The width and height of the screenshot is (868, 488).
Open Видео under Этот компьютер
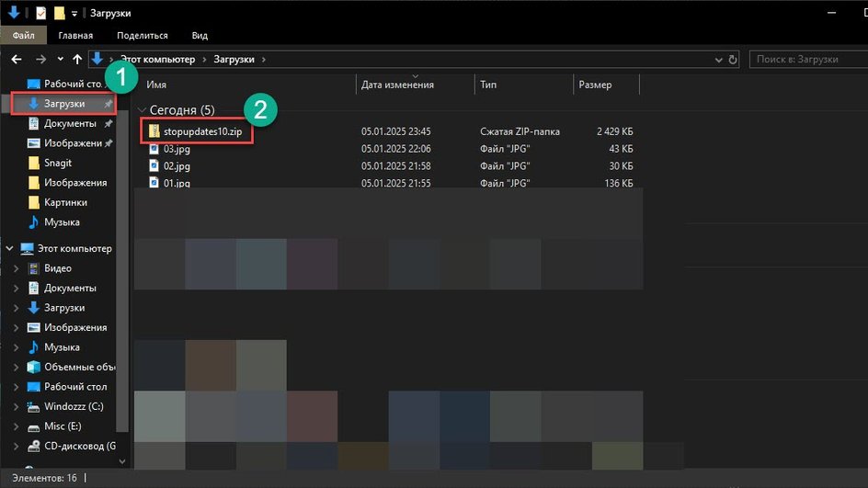coord(58,268)
